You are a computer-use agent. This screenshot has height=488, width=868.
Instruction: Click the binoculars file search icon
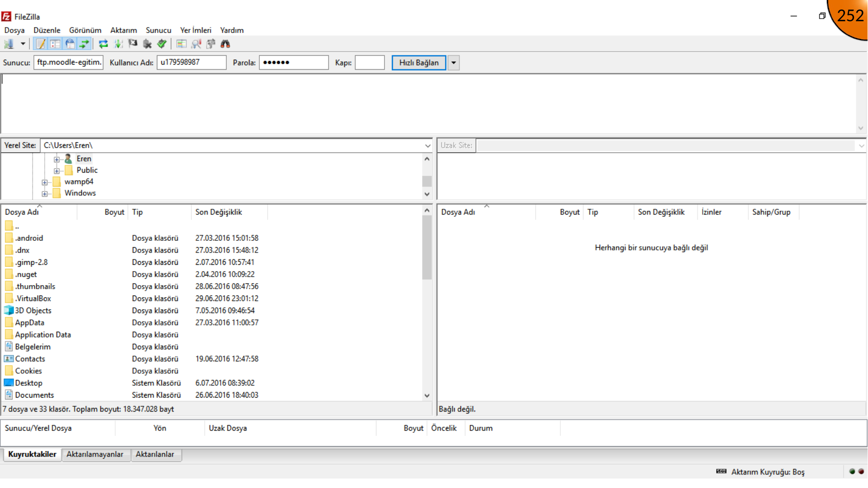coord(225,44)
